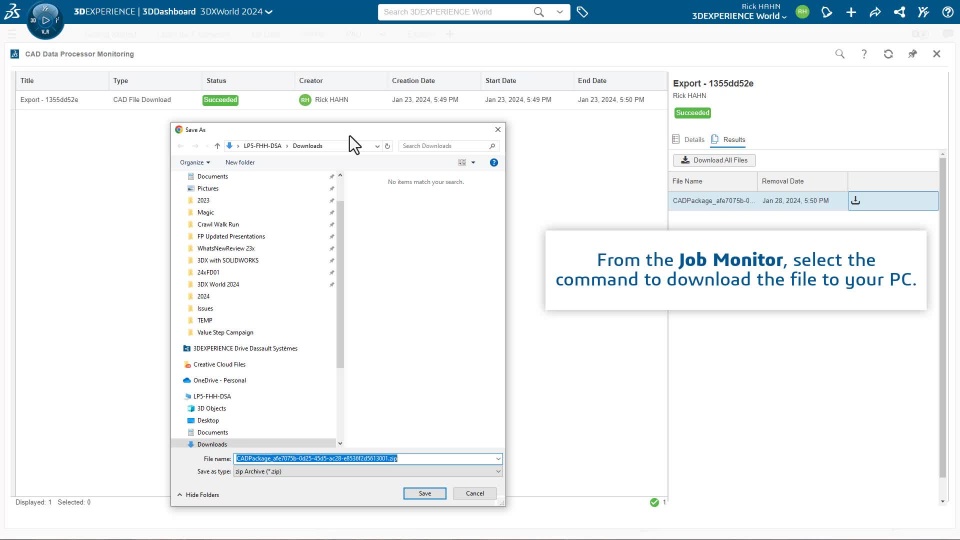Select the 3DX with SOLIDWORKS folder
This screenshot has width=960, height=540.
pos(223,260)
